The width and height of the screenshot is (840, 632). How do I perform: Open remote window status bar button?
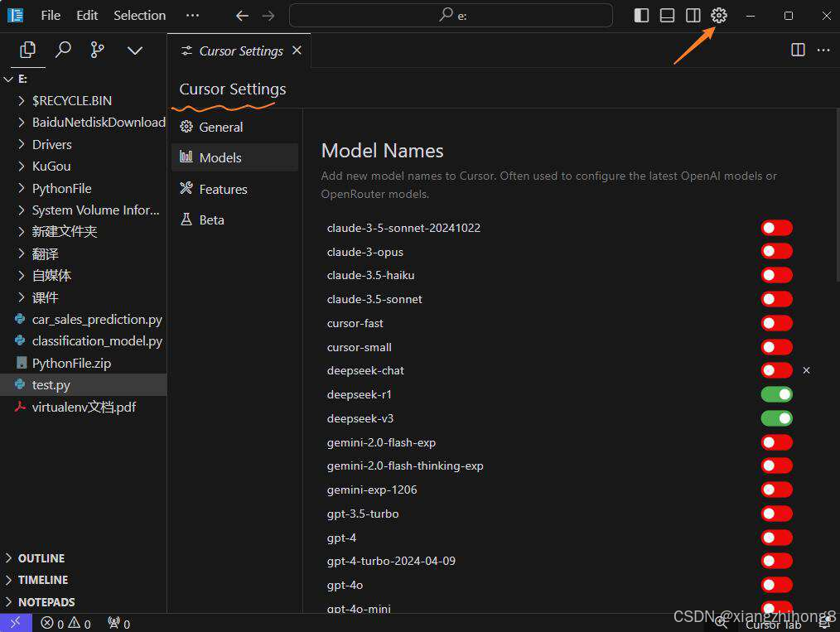(16, 622)
